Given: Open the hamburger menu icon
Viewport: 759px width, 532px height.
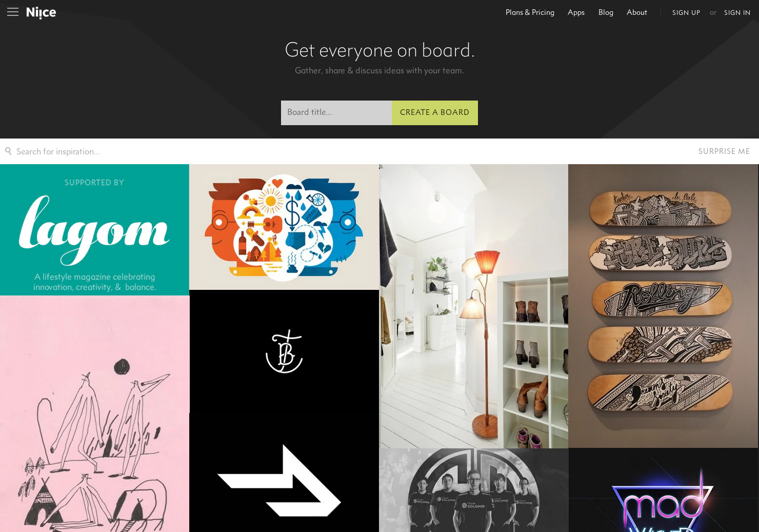Looking at the screenshot, I should [13, 12].
